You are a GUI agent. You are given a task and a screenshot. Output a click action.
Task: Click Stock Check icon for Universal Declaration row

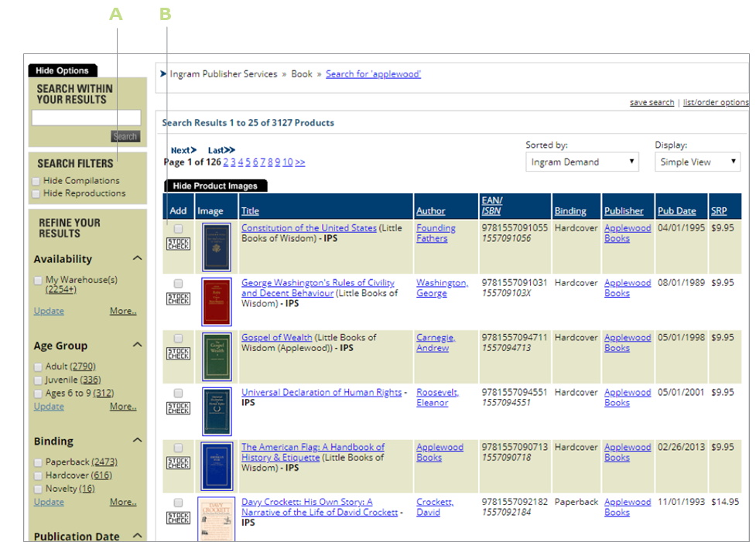coord(179,408)
